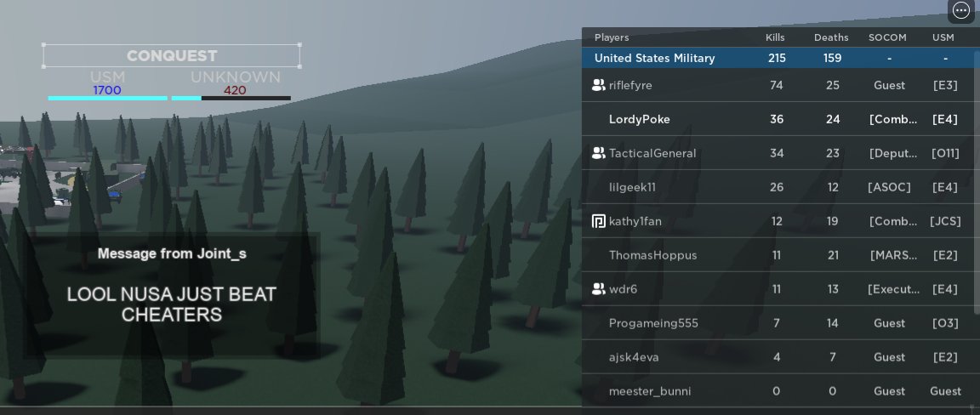Click the friend icon beside TacticalGeneral

pyautogui.click(x=598, y=153)
